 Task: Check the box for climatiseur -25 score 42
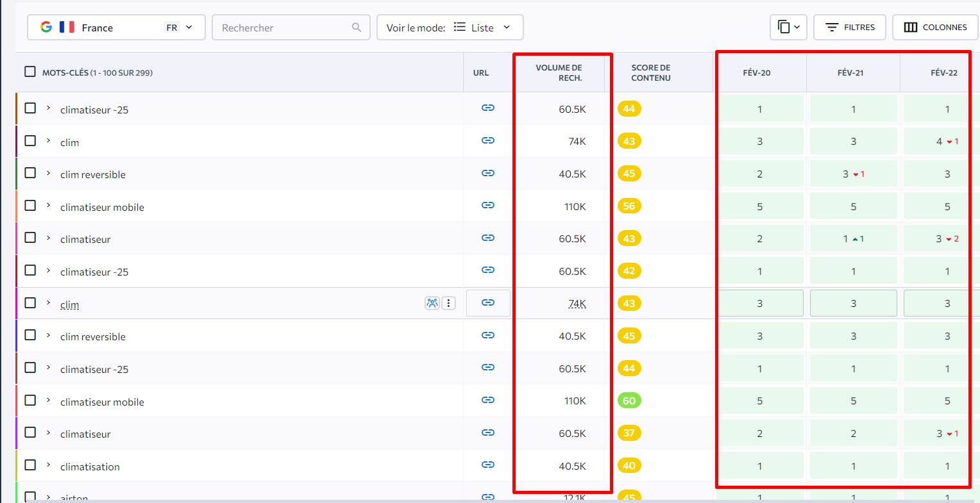pos(30,270)
